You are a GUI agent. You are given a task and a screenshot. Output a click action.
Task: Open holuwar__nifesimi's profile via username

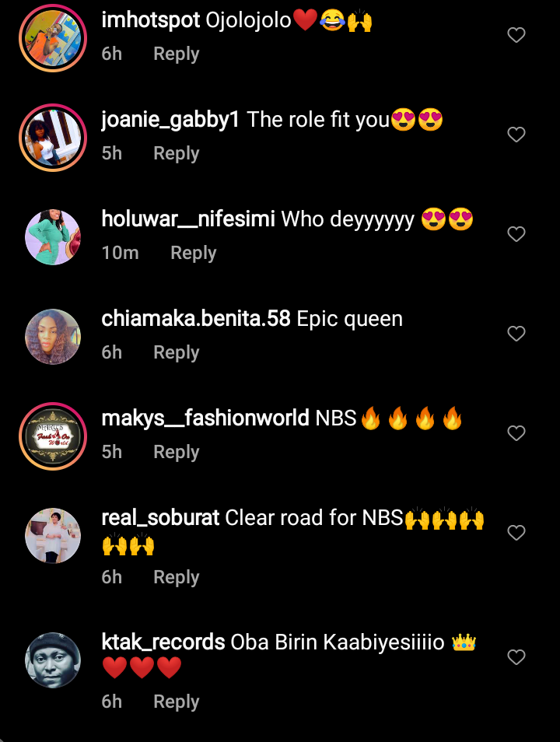(x=188, y=219)
